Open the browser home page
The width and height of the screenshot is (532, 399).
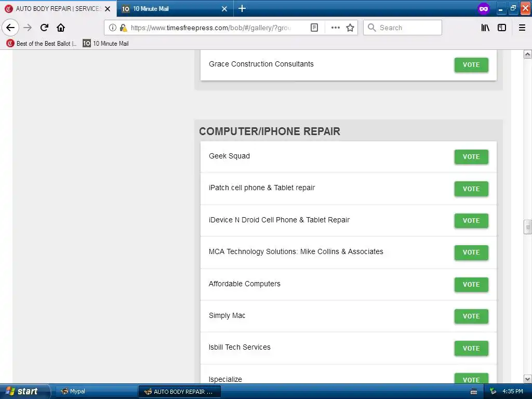click(61, 28)
